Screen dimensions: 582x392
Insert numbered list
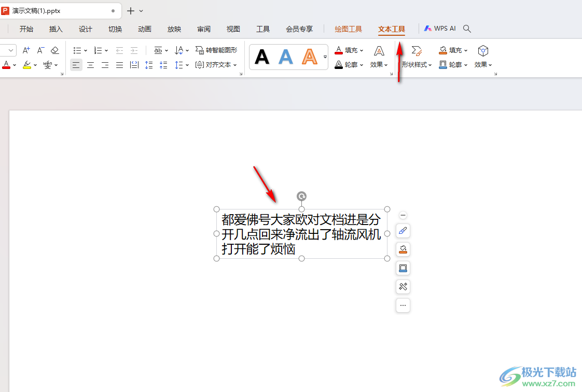[98, 50]
